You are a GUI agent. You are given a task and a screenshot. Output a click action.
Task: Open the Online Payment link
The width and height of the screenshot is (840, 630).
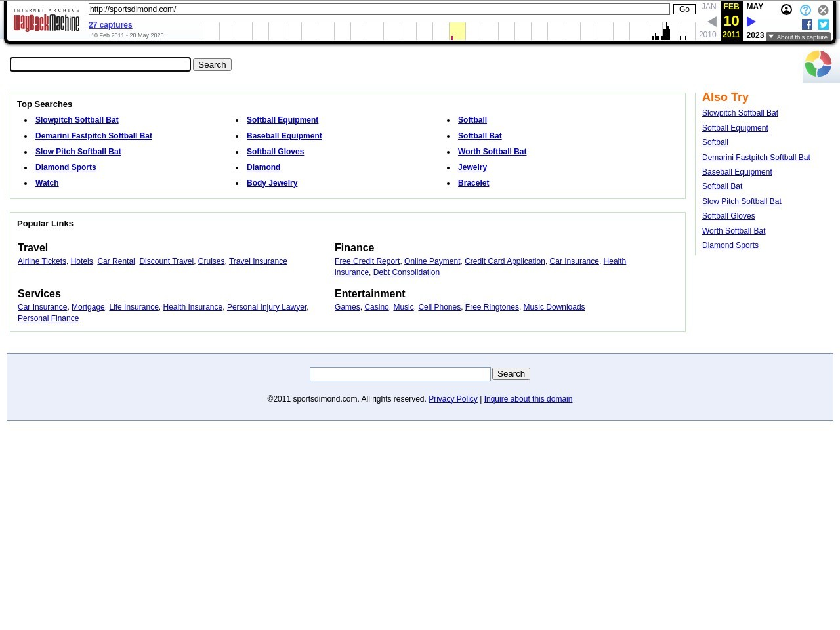432,261
